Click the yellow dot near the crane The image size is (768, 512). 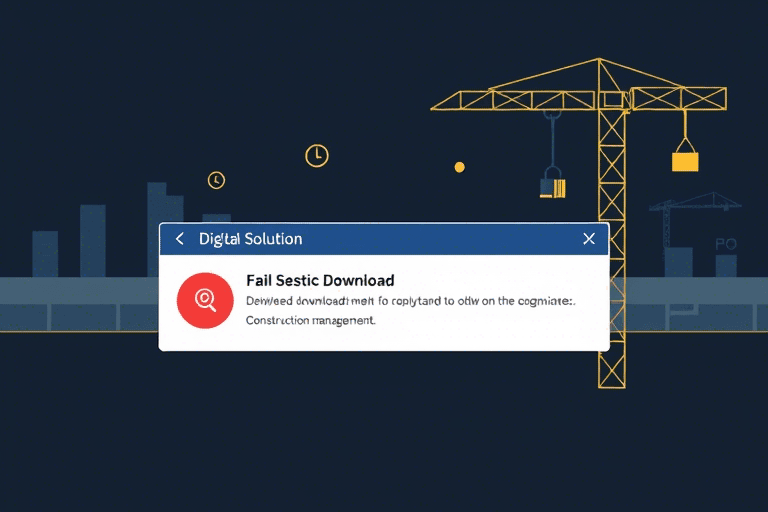pos(459,168)
